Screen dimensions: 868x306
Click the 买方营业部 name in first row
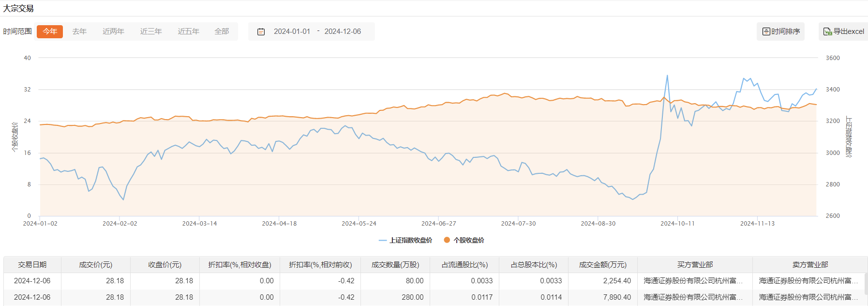point(692,281)
